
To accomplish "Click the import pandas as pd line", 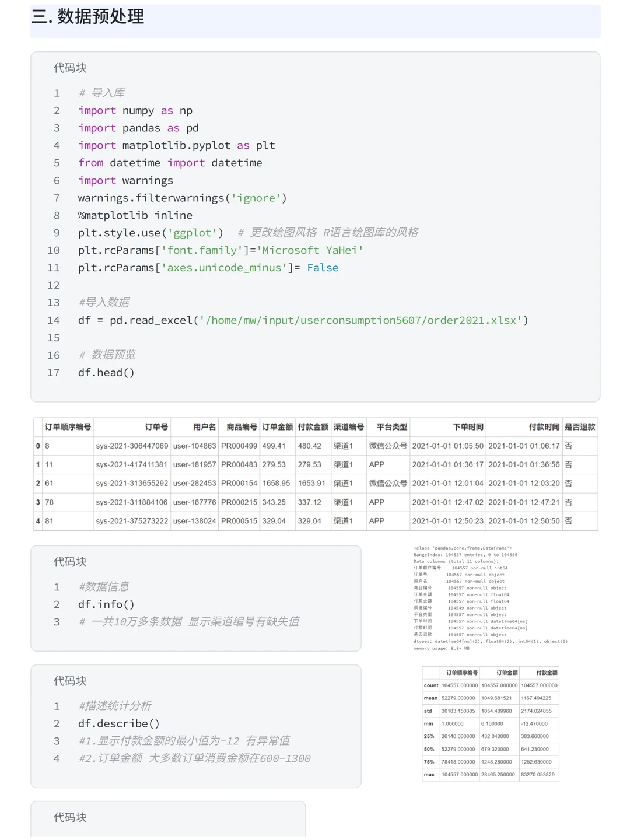I will [138, 128].
